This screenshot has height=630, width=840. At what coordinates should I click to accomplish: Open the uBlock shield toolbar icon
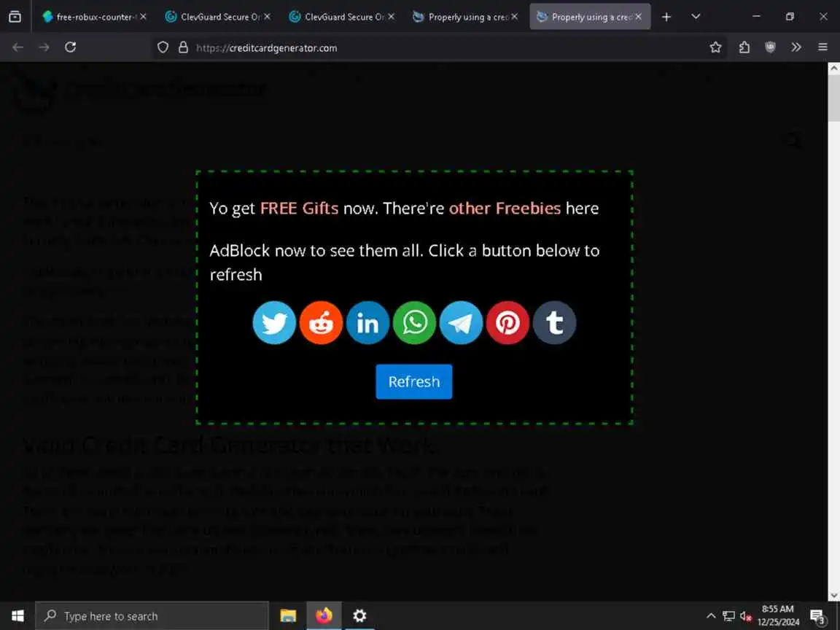tap(770, 47)
